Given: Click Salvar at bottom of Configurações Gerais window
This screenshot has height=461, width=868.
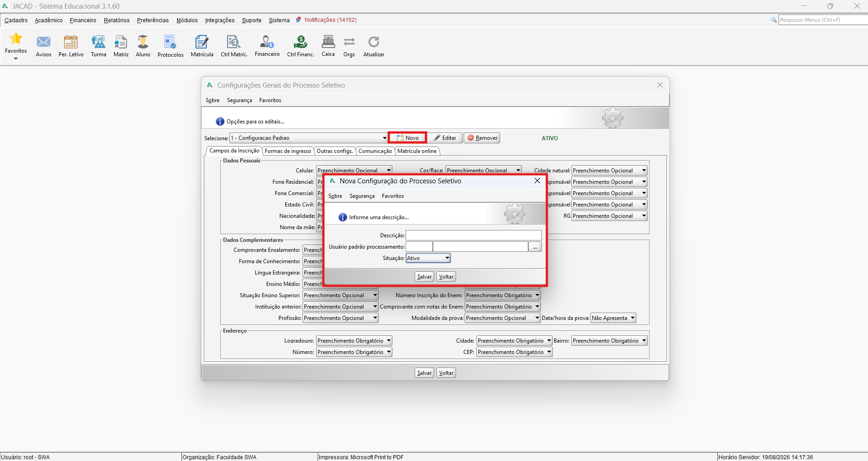Looking at the screenshot, I should coord(424,373).
